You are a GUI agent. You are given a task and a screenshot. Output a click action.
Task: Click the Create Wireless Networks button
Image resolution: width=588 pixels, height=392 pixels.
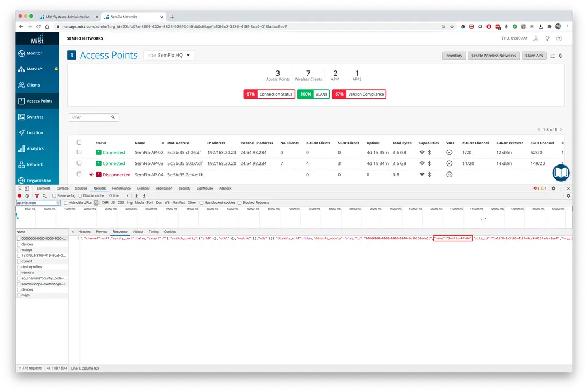(493, 56)
